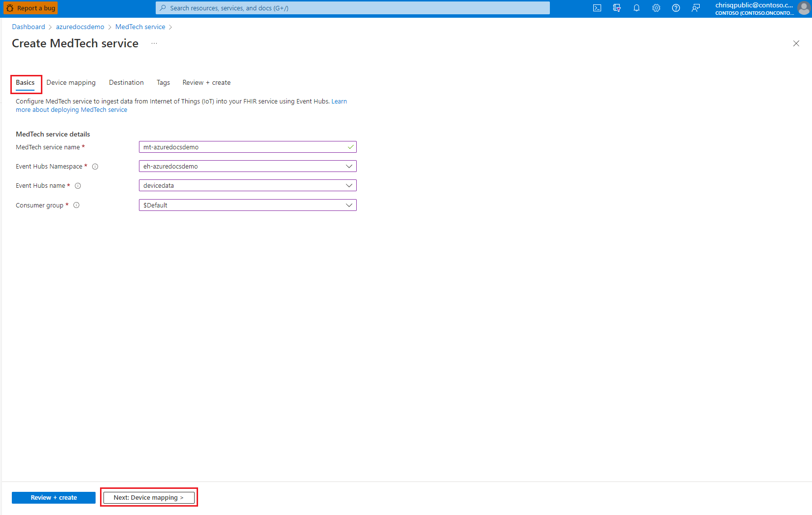
Task: Open the $Default Consumer group dropdown
Action: pos(349,205)
